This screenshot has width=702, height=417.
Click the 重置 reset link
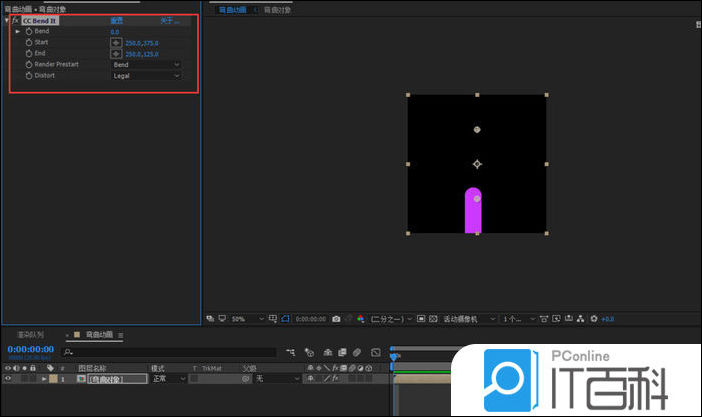point(116,20)
